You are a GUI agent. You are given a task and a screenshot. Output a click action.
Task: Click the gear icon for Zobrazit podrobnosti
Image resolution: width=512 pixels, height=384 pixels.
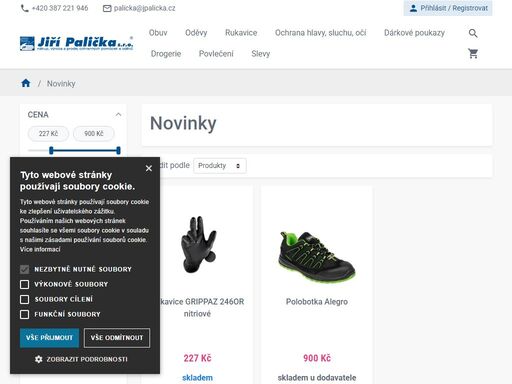39,359
